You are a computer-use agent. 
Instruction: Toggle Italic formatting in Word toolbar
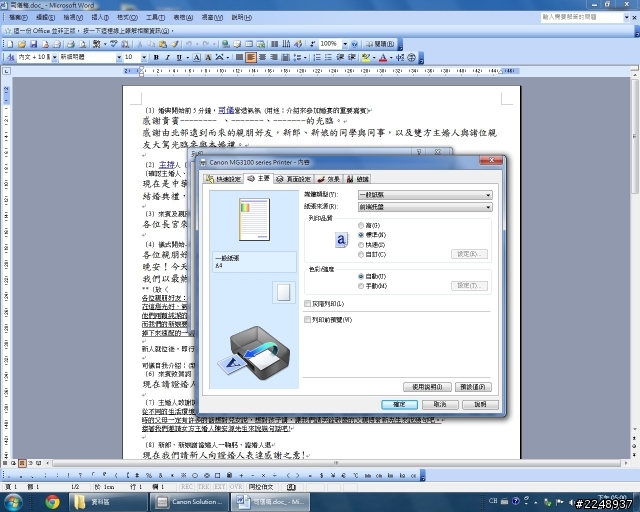[x=167, y=58]
